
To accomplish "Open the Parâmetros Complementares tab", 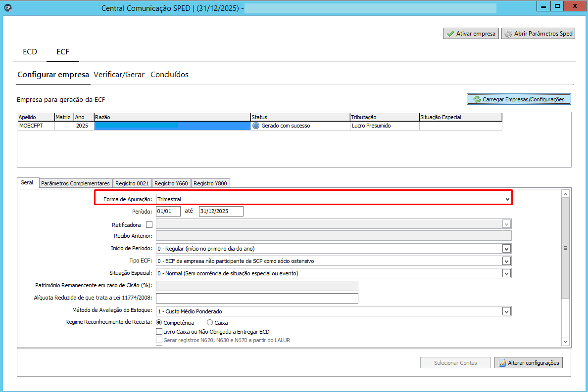I will pyautogui.click(x=75, y=183).
